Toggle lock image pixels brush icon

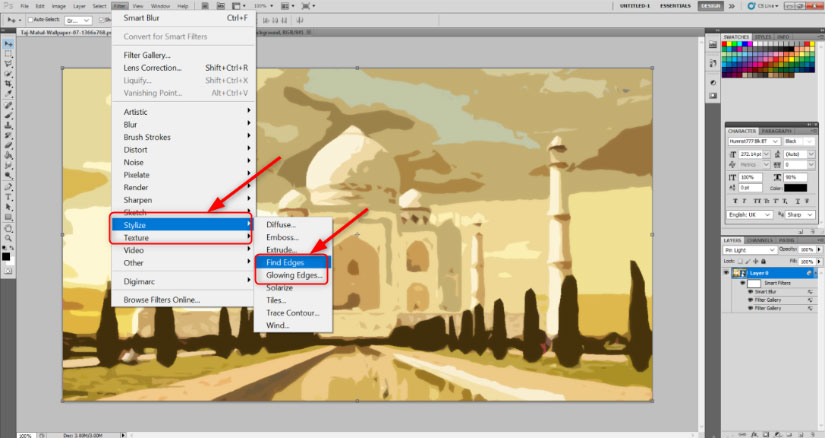click(748, 261)
